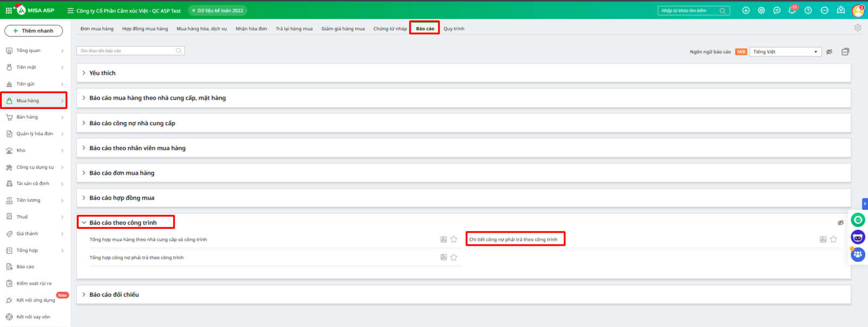Open the blue chatbot assistant icon
868x327 pixels.
tap(858, 237)
